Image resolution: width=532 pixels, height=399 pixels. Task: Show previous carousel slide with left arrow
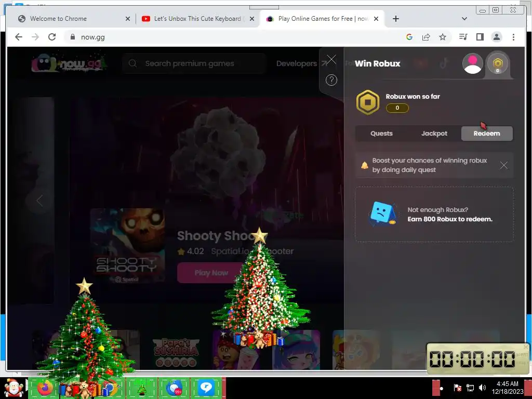point(39,200)
